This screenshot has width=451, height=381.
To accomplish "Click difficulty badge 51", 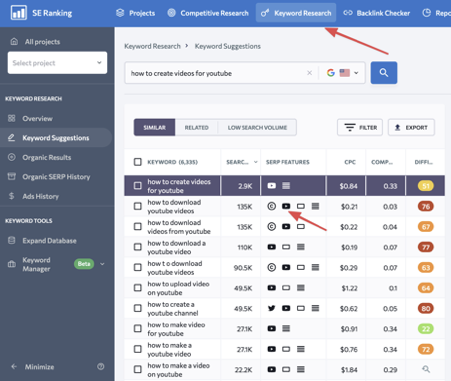I will [x=426, y=186].
